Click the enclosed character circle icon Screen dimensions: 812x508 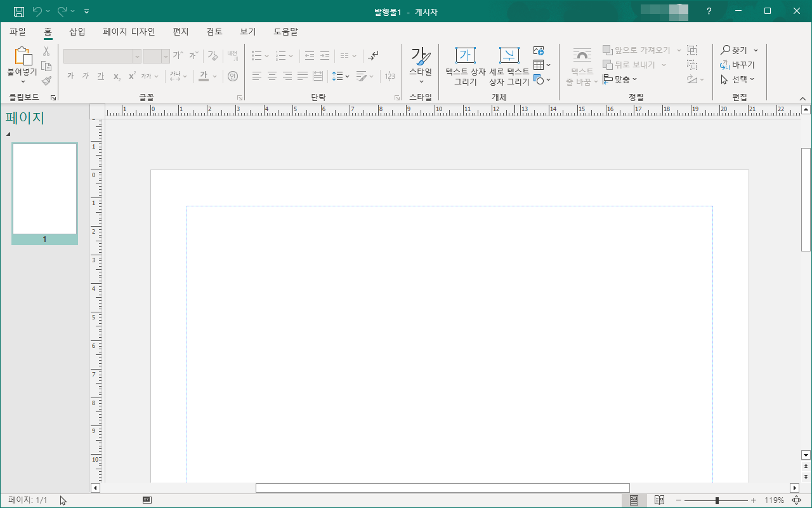click(x=233, y=76)
